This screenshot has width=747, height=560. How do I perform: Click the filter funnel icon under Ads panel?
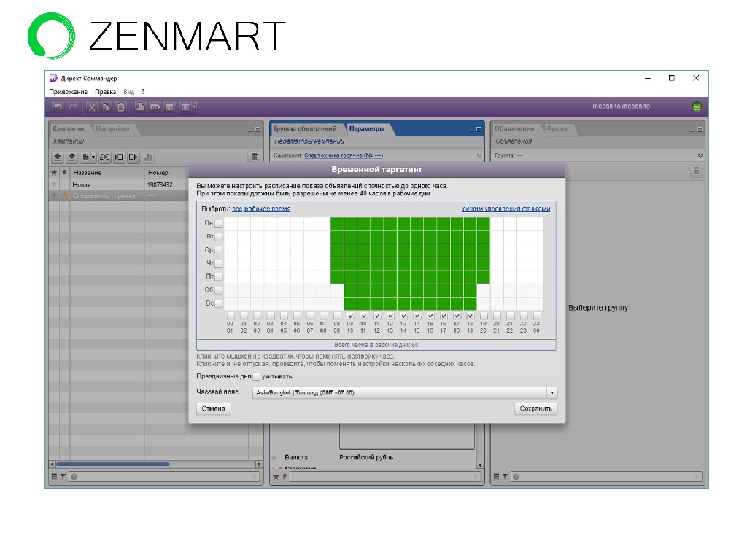(x=505, y=476)
